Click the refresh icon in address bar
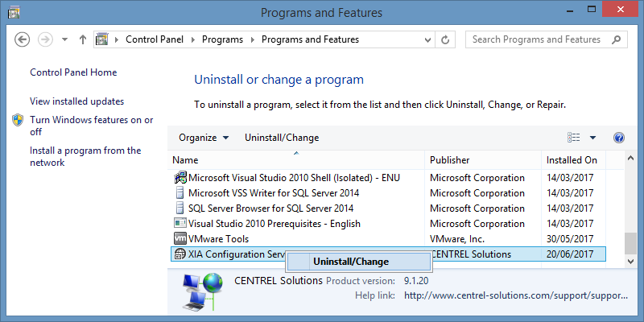The height and width of the screenshot is (322, 644). click(x=445, y=39)
